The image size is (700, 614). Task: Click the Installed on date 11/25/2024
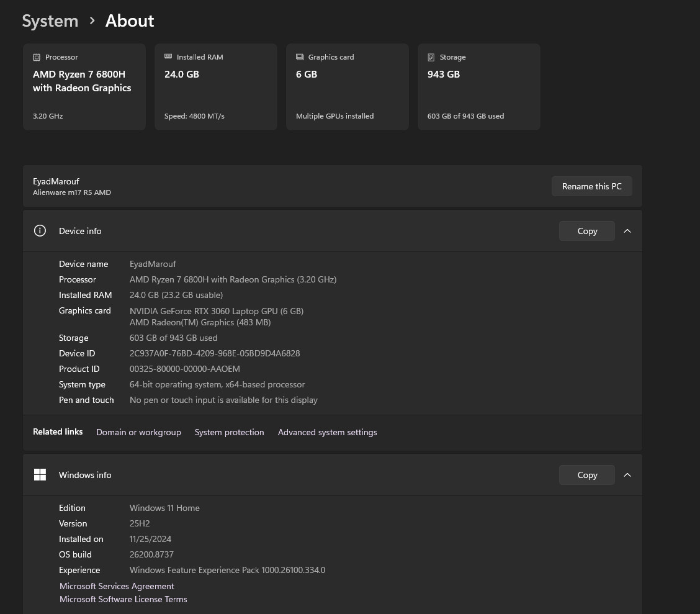click(150, 539)
